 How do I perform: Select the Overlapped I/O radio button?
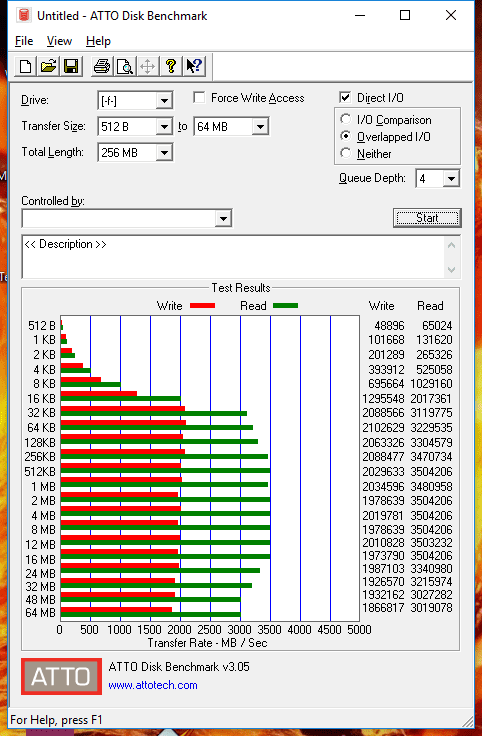345,136
